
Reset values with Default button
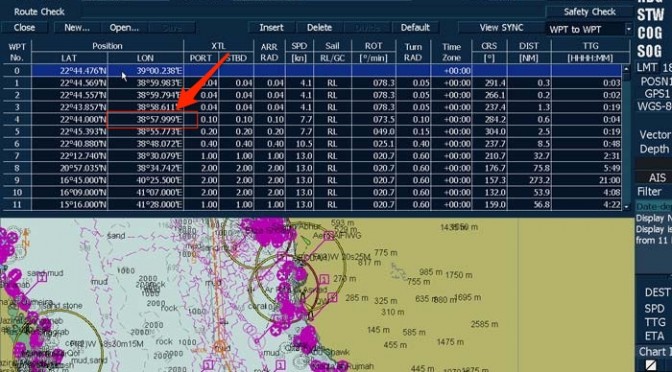pos(415,28)
